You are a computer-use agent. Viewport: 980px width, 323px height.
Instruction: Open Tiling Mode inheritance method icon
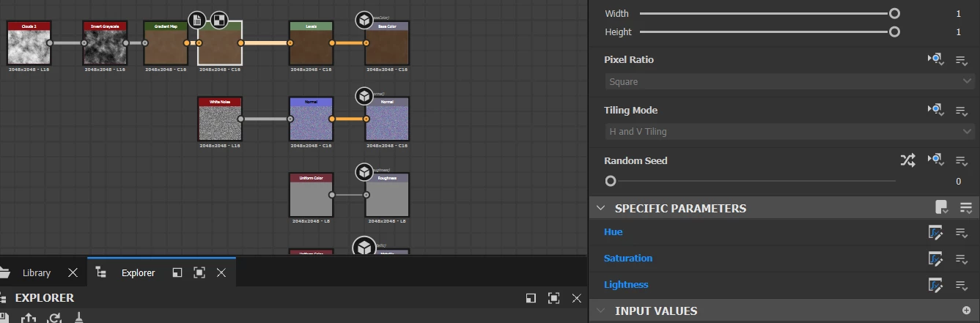coord(936,110)
